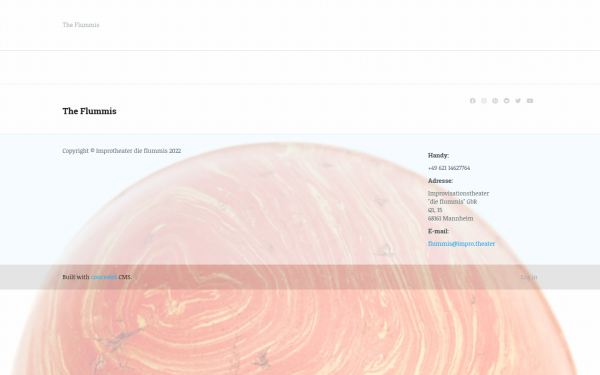Click the phone number +49 621 14627764
Image resolution: width=600 pixels, height=375 pixels.
449,168
